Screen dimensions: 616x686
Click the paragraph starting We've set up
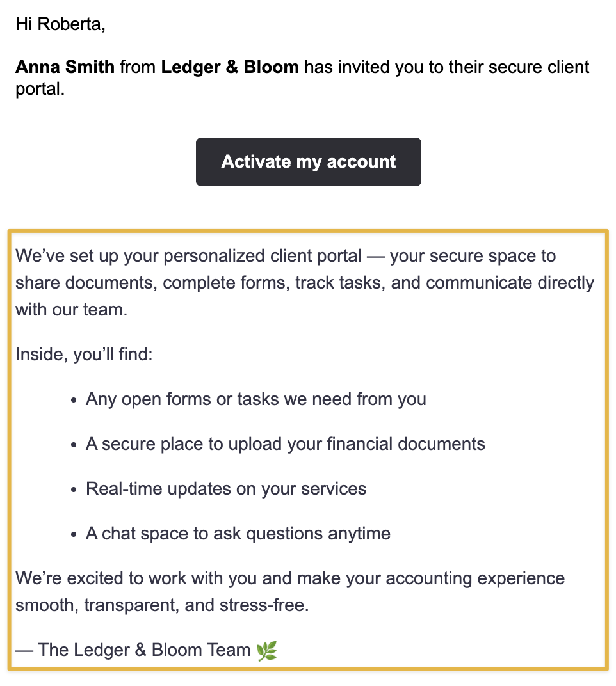[305, 283]
